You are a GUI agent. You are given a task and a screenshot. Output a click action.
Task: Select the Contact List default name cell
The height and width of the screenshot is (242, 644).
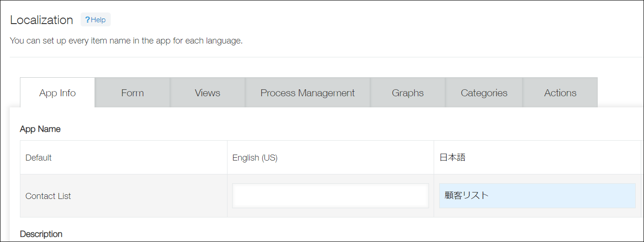coord(48,196)
